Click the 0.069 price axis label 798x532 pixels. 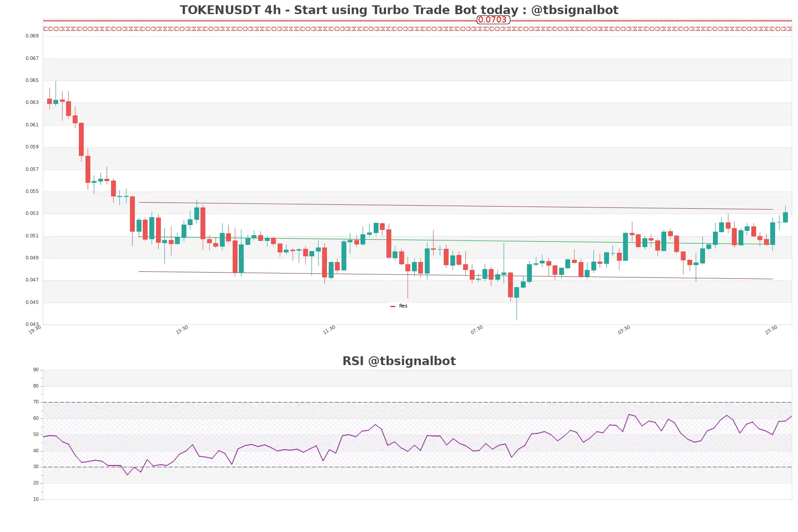32,36
